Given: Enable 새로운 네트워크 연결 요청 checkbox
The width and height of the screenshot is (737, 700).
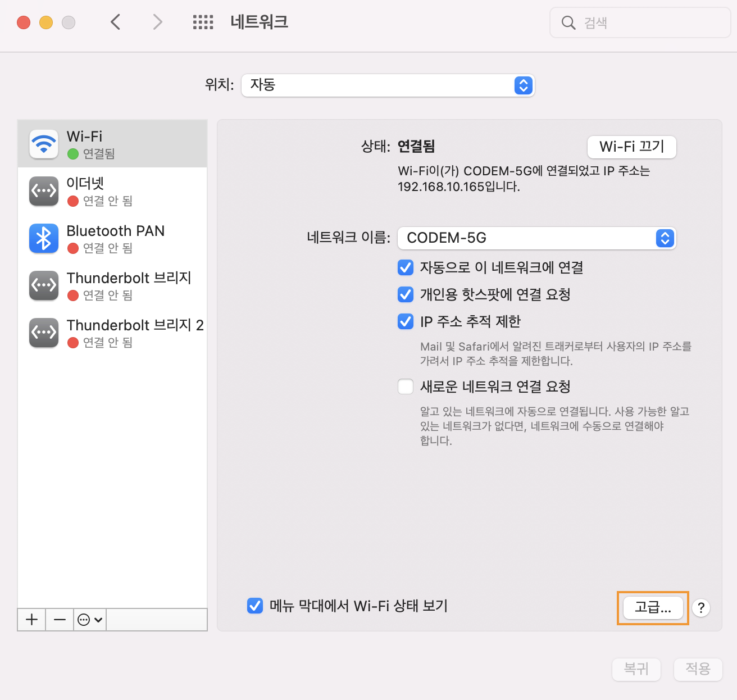Looking at the screenshot, I should (x=406, y=387).
